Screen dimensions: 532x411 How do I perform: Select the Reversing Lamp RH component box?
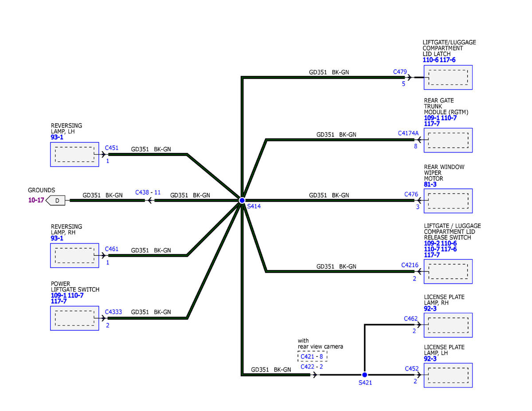pyautogui.click(x=74, y=255)
